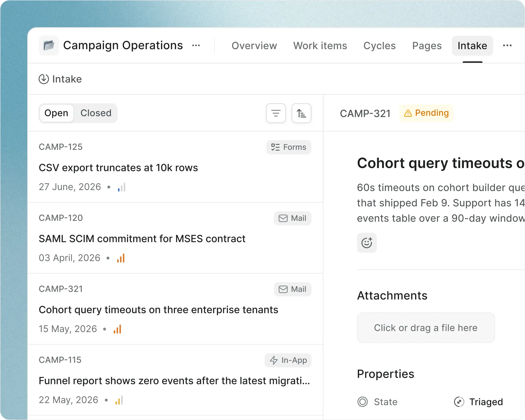Screen dimensions: 525x420
Task: Click the CAMP-321 identifier in detail header
Action: tap(365, 114)
